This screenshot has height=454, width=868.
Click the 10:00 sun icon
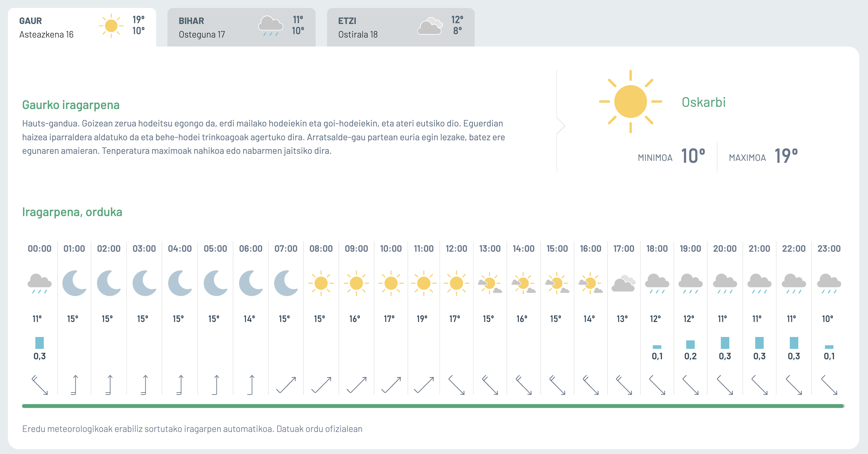[391, 283]
